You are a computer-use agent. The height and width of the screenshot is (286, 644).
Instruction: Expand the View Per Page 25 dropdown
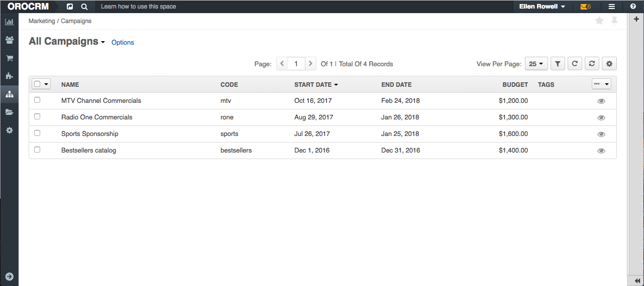pyautogui.click(x=536, y=64)
